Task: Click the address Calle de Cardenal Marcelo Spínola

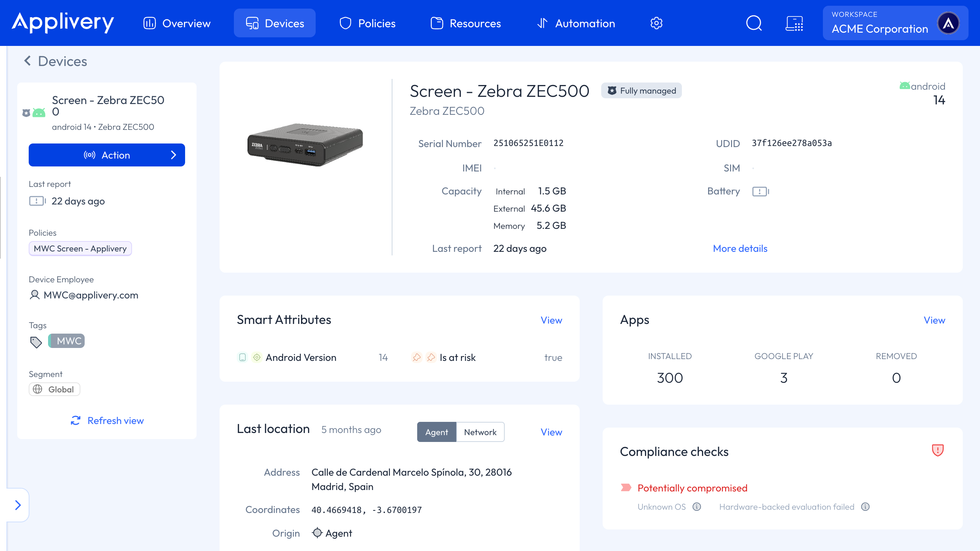Action: point(412,479)
